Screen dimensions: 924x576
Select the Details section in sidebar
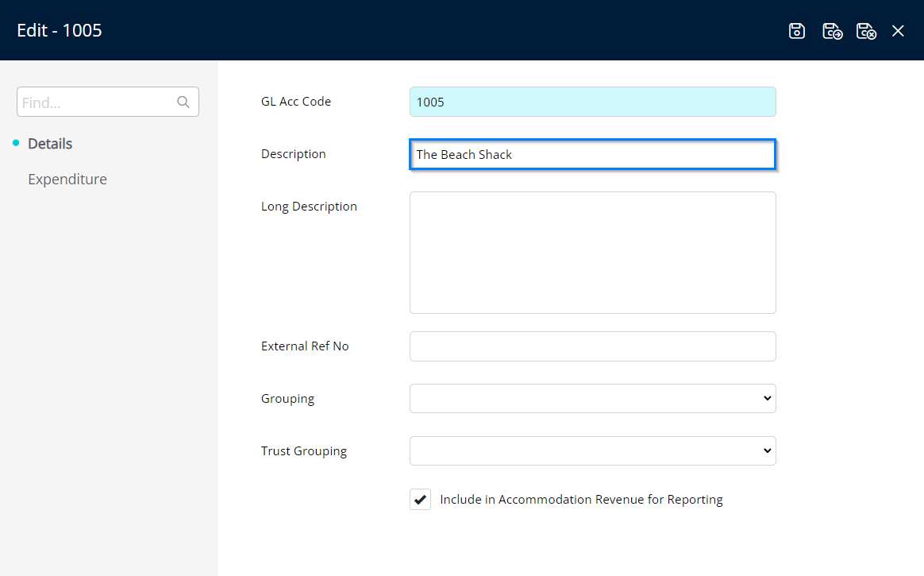50,144
